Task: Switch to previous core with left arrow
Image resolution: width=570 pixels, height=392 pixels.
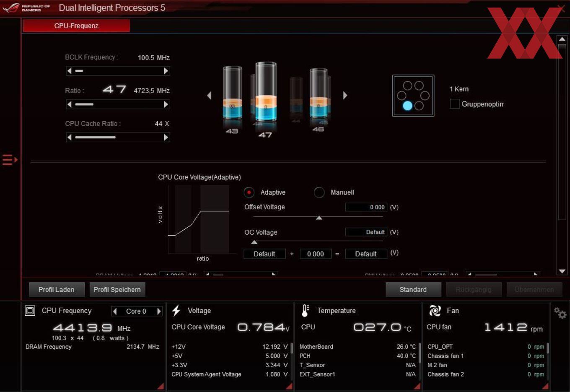Action: click(x=115, y=311)
